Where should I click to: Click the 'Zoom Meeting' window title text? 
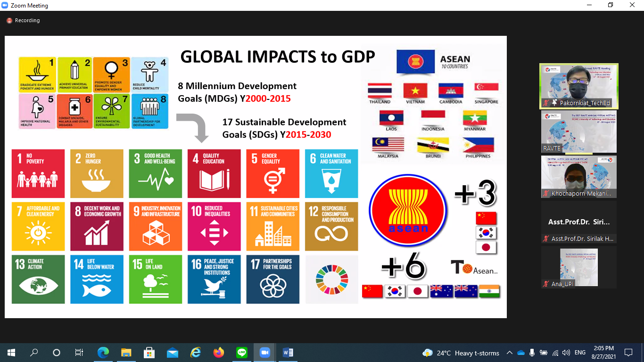pos(29,6)
